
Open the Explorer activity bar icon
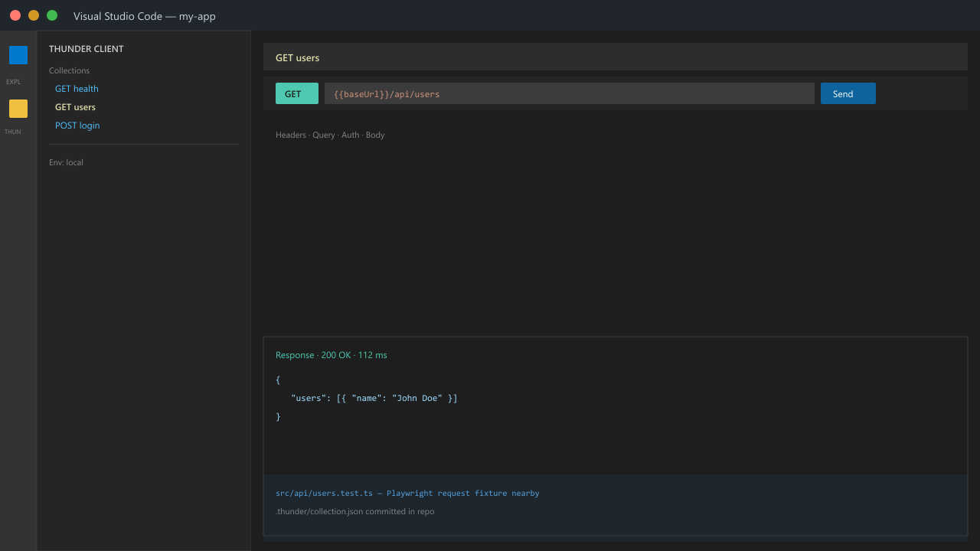[x=18, y=55]
